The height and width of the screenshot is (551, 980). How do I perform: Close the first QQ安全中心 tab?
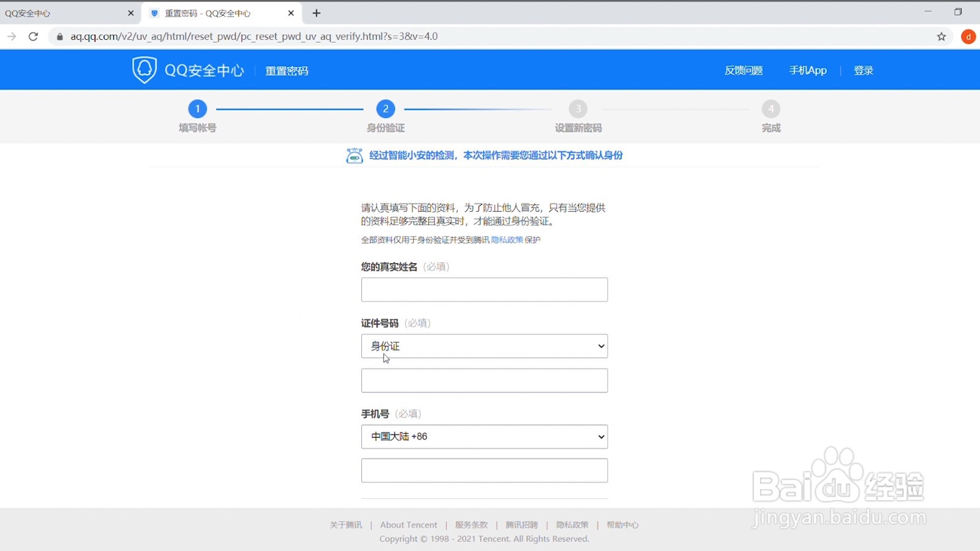(x=130, y=13)
